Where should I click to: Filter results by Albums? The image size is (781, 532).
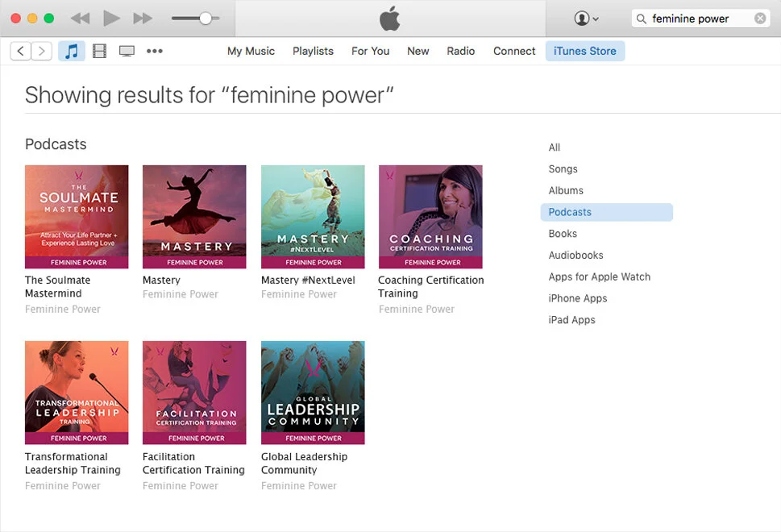(x=566, y=190)
